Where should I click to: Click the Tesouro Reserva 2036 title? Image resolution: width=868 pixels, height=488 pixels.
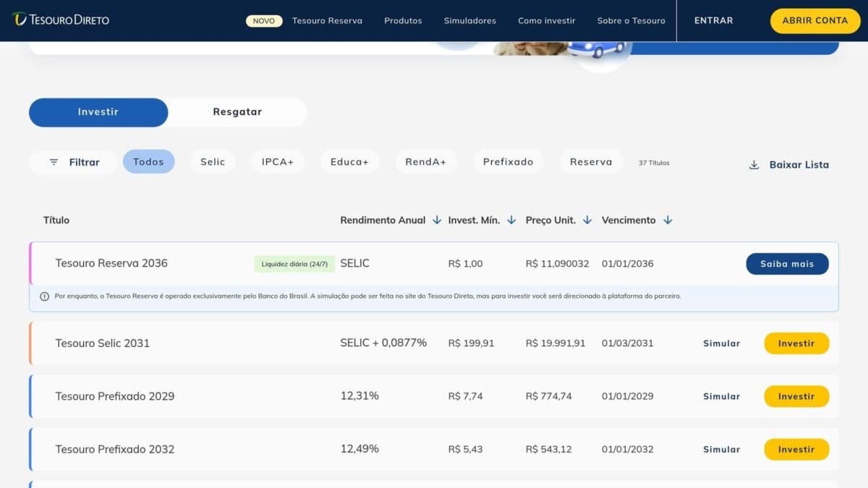tap(111, 263)
